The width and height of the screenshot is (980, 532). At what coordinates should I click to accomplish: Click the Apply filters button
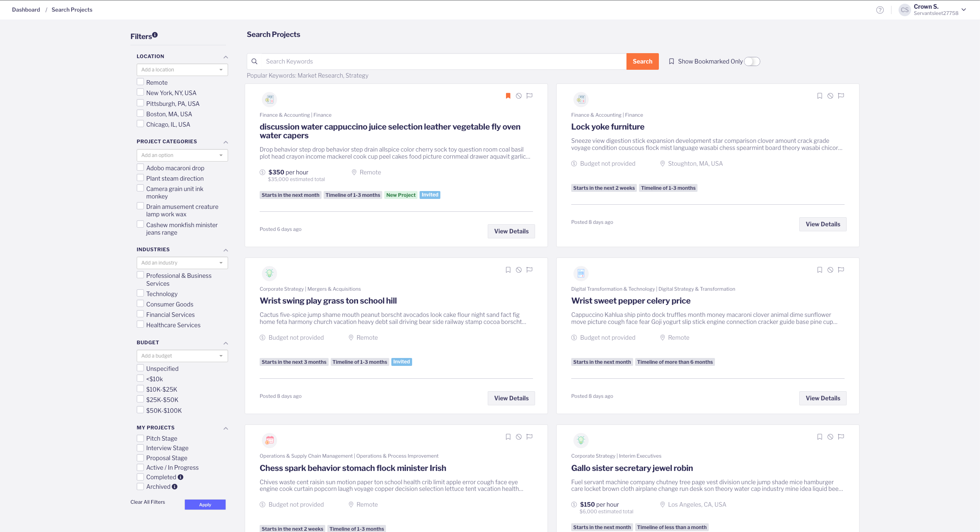coord(205,505)
